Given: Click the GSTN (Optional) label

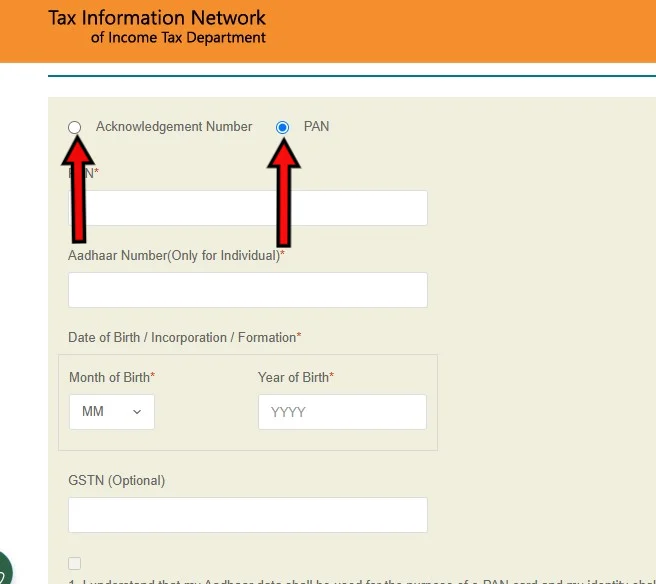Looking at the screenshot, I should pos(117,480).
